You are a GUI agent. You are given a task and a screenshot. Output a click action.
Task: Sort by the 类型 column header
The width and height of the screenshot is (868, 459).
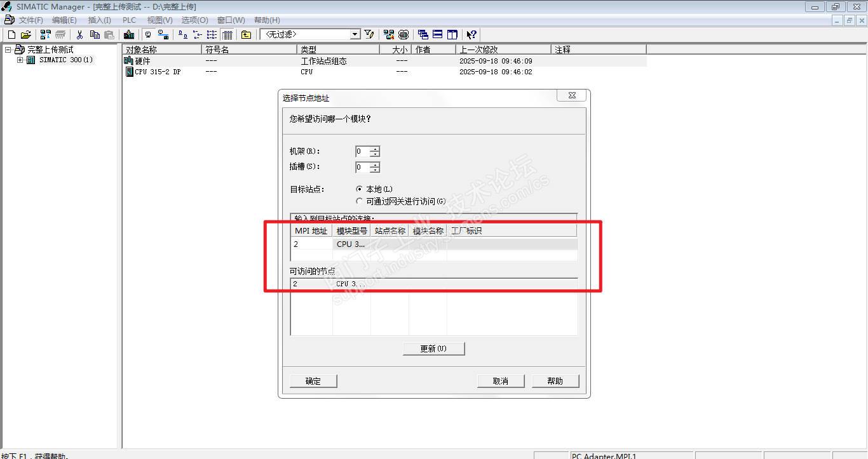click(338, 50)
